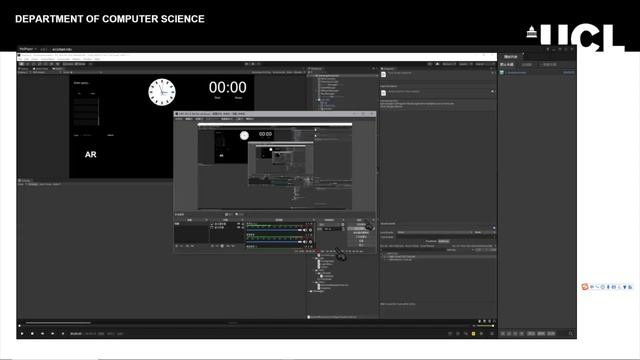Open settings gear for first OBS mixer track
This screenshot has width=640, height=360.
pos(310,230)
